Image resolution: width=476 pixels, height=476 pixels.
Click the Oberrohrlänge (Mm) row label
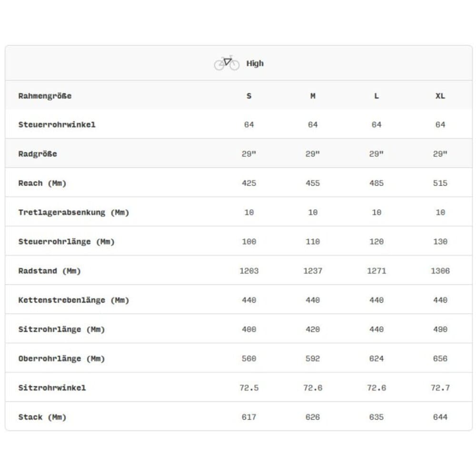[61, 359]
